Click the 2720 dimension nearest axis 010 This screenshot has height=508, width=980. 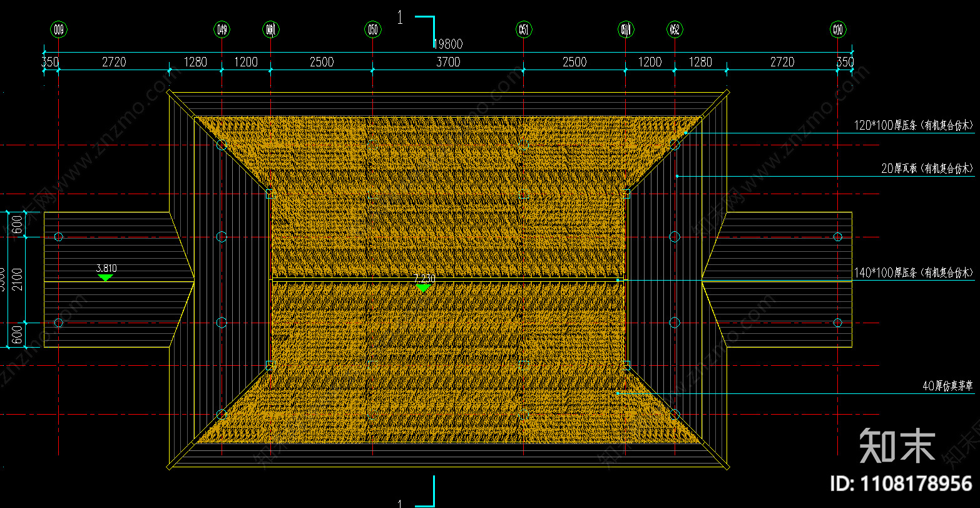tap(782, 62)
